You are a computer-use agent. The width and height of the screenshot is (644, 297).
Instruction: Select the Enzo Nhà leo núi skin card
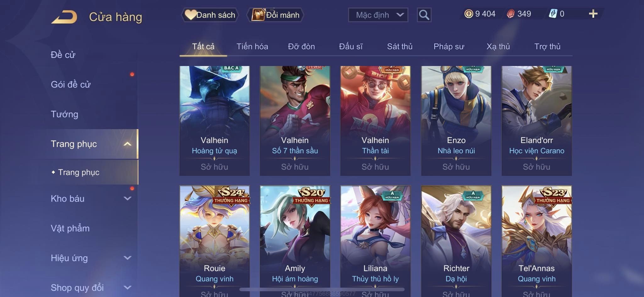[x=456, y=121]
